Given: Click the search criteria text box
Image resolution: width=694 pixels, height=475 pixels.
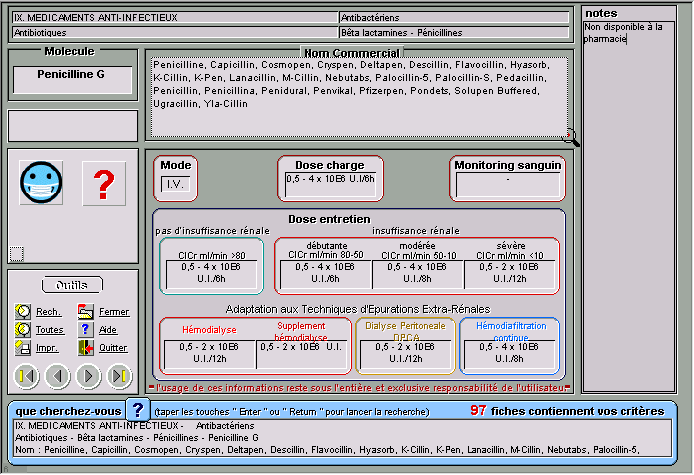Looking at the screenshot, I should click(343, 438).
